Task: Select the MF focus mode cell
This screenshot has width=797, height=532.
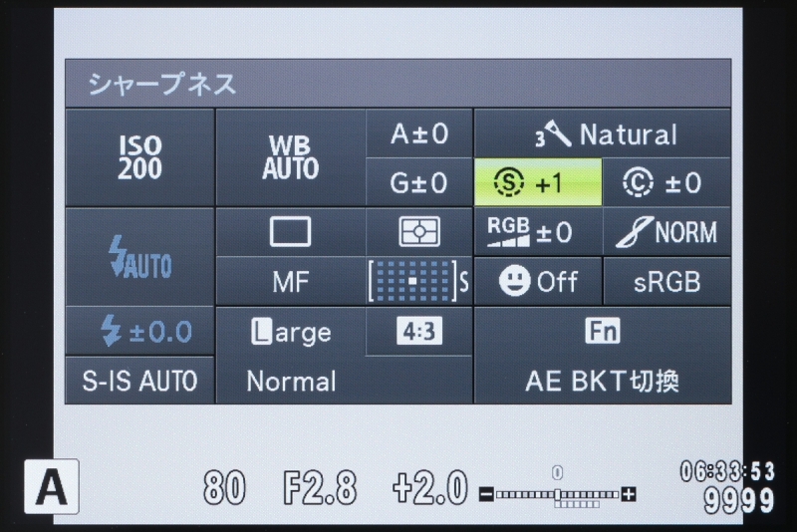Action: [290, 281]
